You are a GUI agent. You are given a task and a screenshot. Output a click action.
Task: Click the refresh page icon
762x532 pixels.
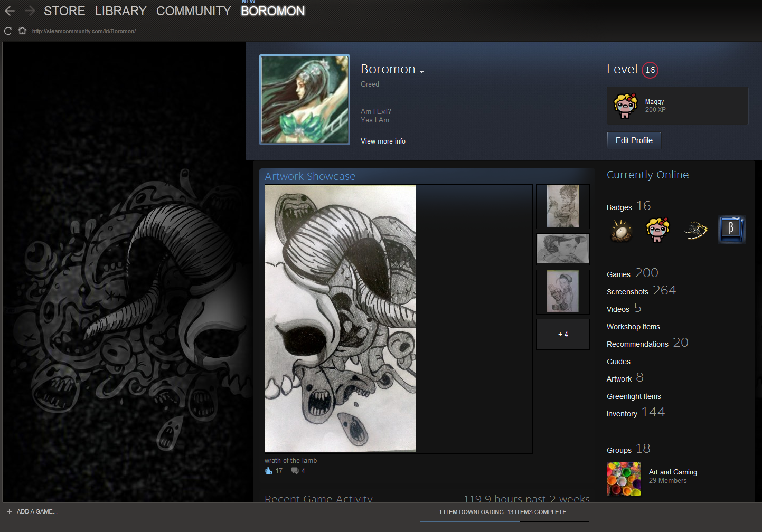point(7,31)
